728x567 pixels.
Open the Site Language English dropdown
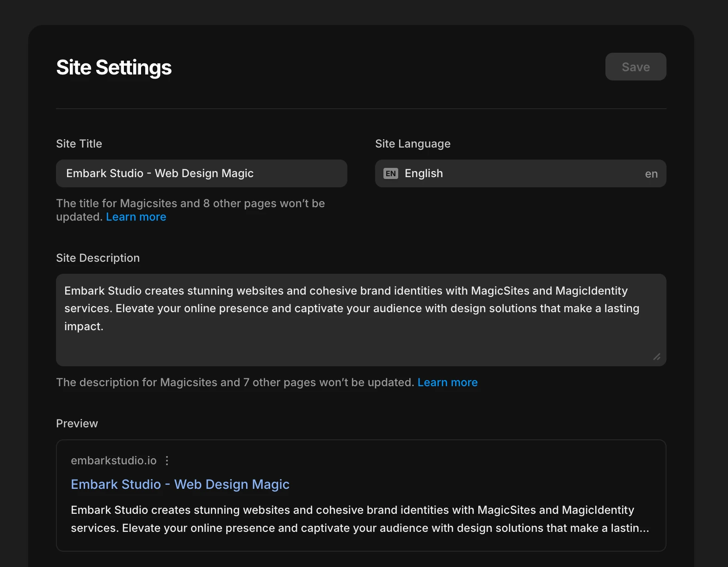520,173
